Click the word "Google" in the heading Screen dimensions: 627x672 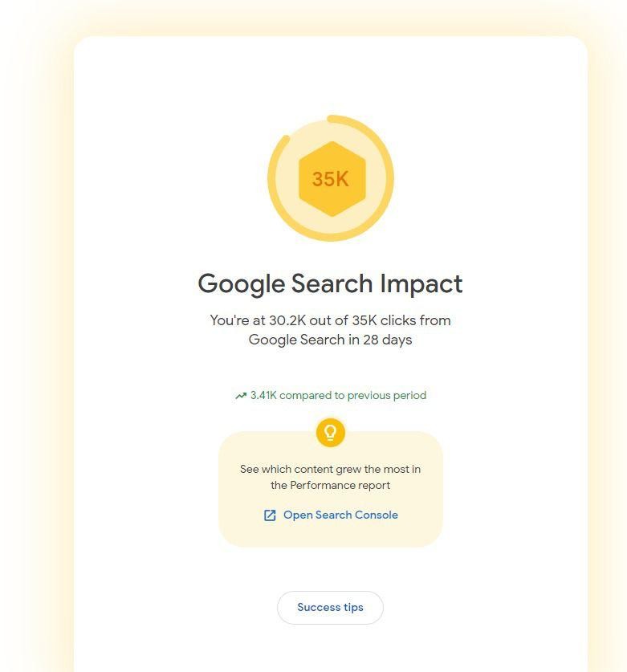[x=242, y=283]
